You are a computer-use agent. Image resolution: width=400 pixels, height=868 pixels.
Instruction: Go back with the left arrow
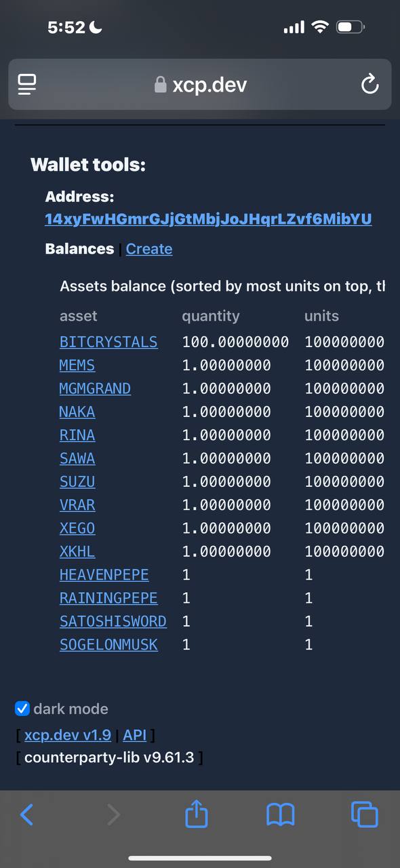point(26,814)
